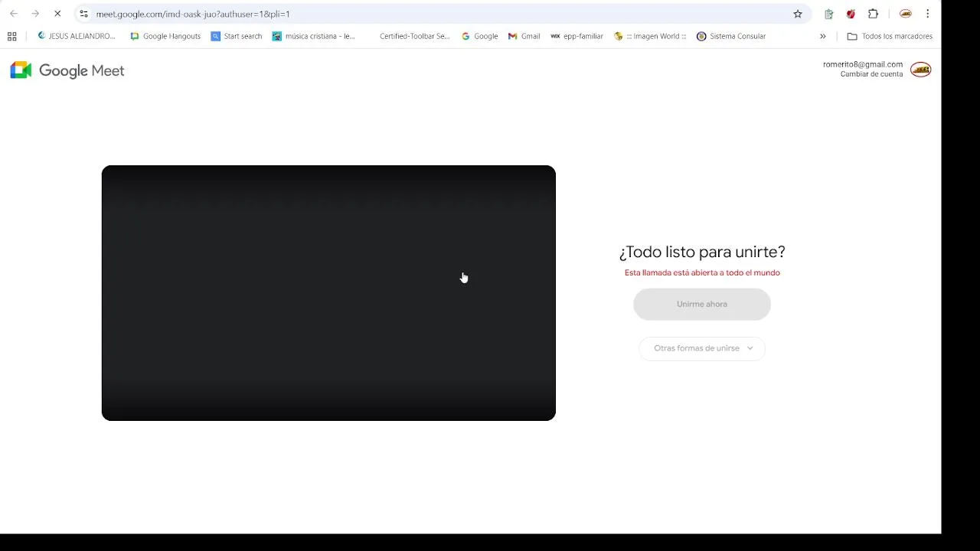Click the 'Unirme ahora' button
The width and height of the screenshot is (980, 551).
coord(702,305)
